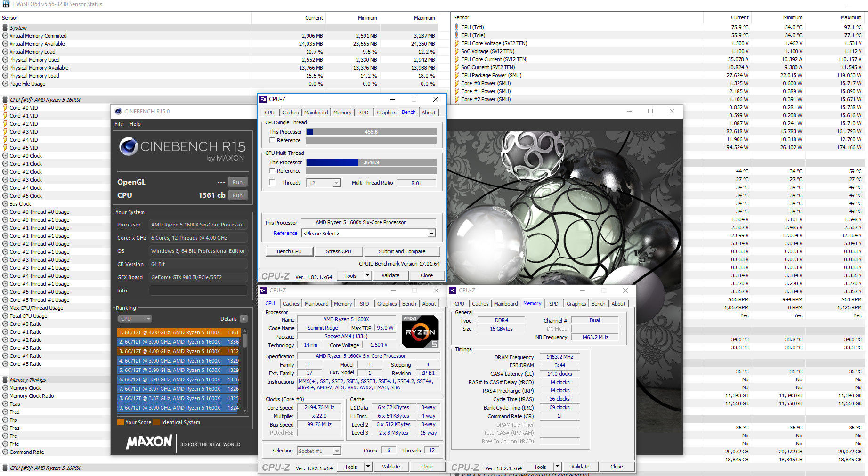Click CPU-Z CPU-tab window title icon

coord(263,290)
